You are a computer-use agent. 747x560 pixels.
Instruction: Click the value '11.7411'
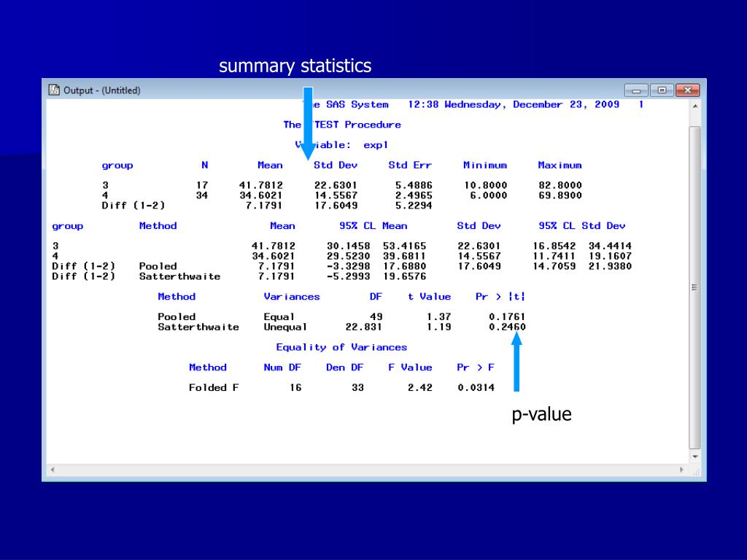tap(554, 256)
